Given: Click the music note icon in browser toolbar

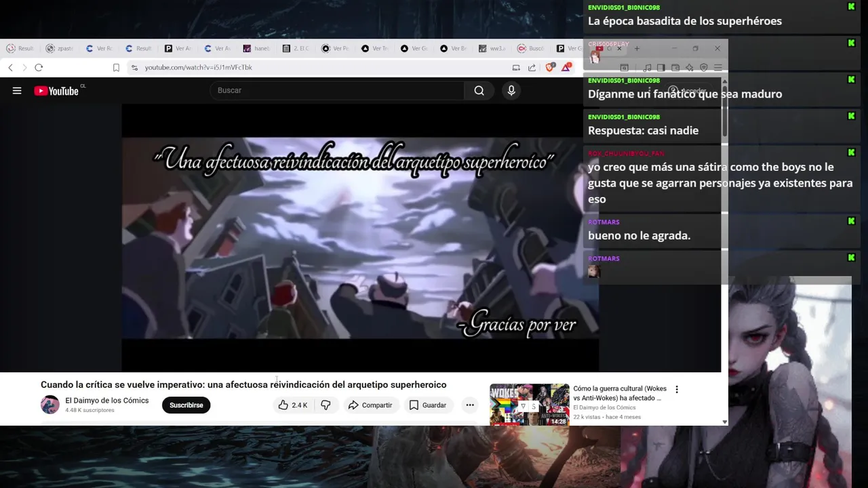Looking at the screenshot, I should click(x=648, y=68).
